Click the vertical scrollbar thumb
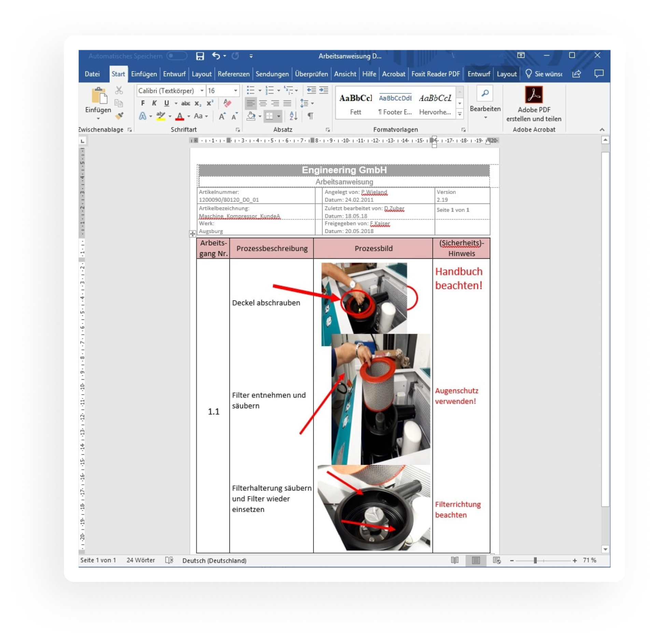 [605, 329]
